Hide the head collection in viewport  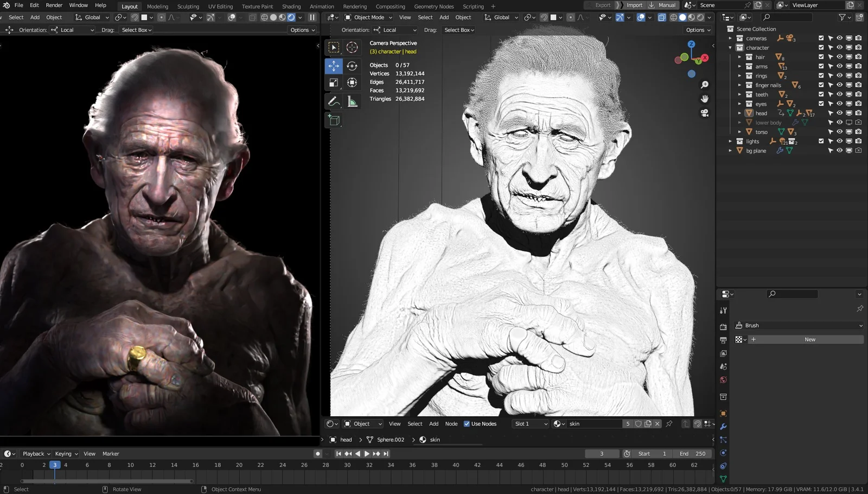click(839, 113)
